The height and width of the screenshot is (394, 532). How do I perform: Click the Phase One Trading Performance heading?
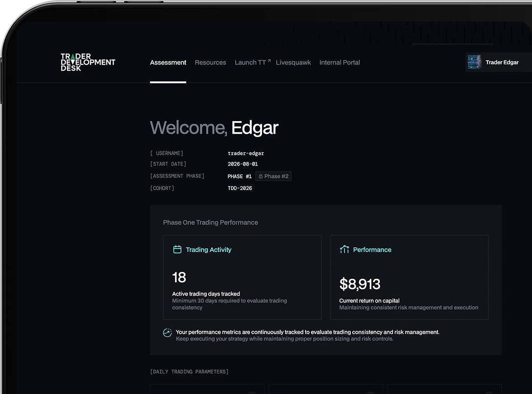(210, 222)
